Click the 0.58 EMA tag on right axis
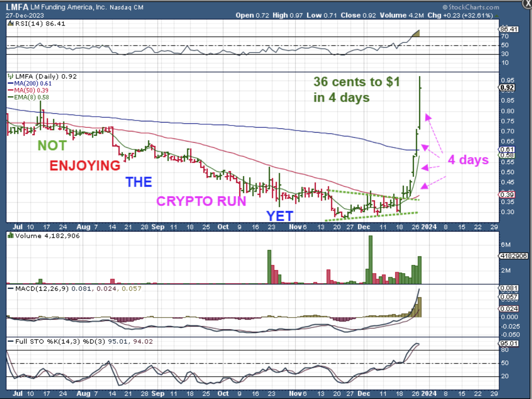The width and height of the screenshot is (532, 399). tap(507, 156)
